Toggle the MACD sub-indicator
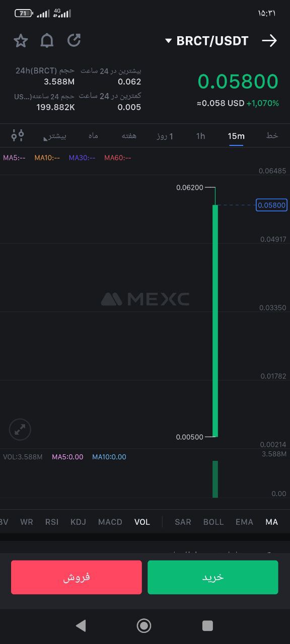 pos(110,522)
